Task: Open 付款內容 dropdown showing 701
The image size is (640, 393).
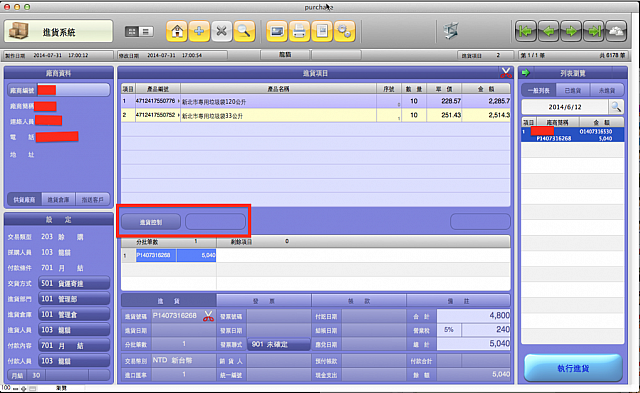Action: coord(74,345)
